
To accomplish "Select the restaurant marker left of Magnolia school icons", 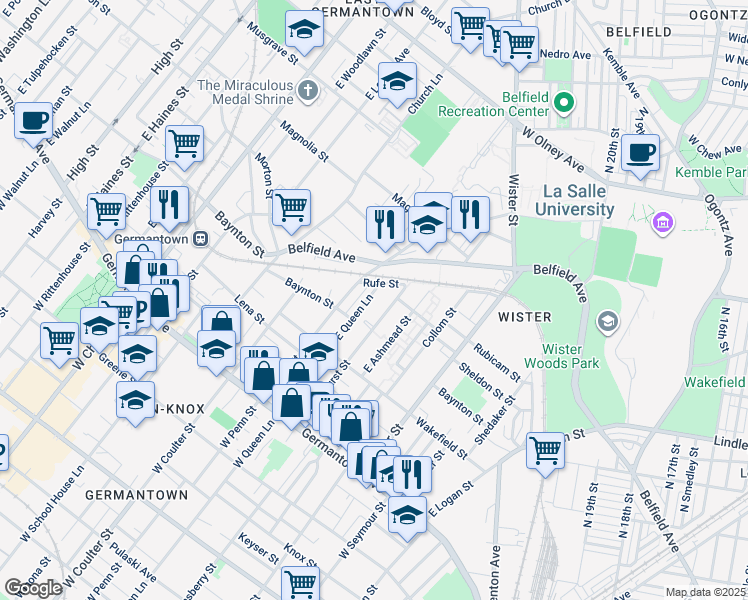I will click(385, 228).
